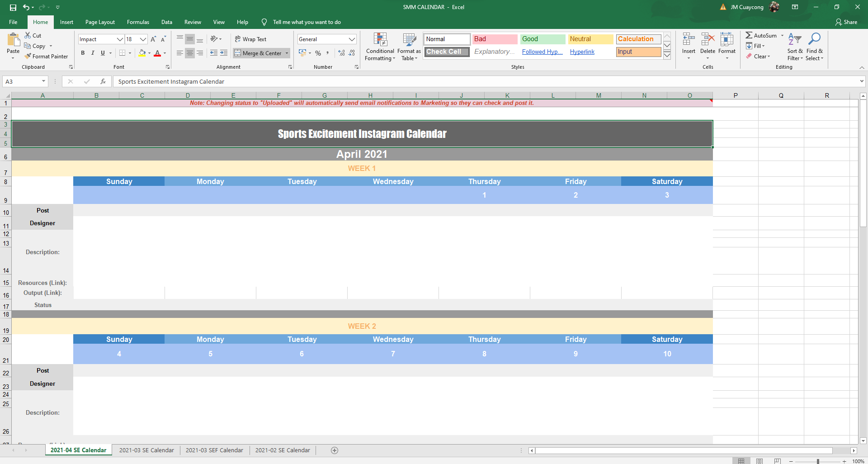
Task: Open the Clear menu in Editing group
Action: pos(758,56)
